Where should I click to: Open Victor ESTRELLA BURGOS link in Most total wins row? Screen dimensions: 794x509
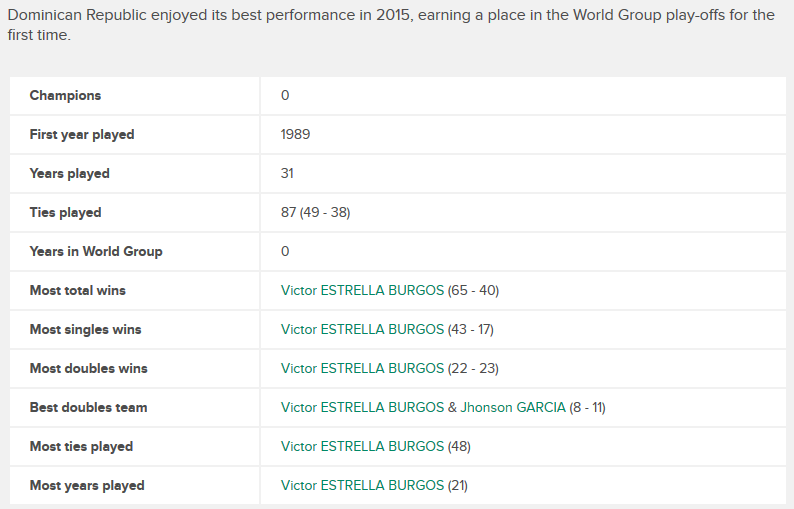[x=362, y=290]
